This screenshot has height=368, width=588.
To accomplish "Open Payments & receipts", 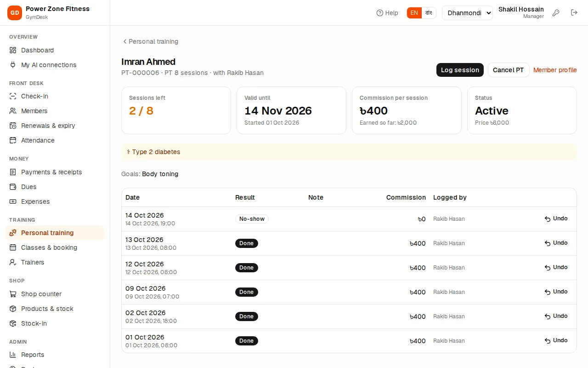I will pos(55,172).
